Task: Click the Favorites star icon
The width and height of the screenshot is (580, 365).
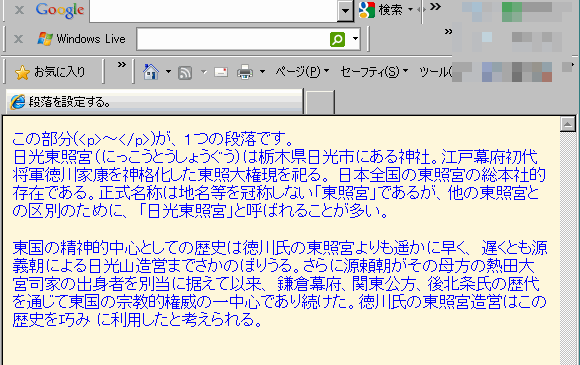Action: coord(22,72)
